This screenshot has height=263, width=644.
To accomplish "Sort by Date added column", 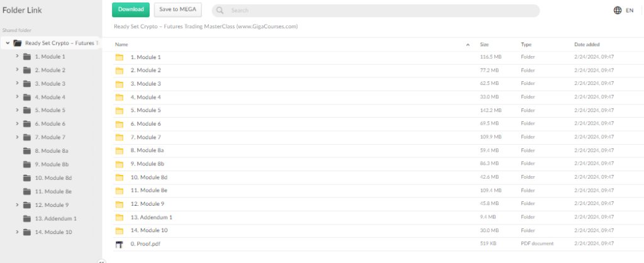I will (586, 45).
